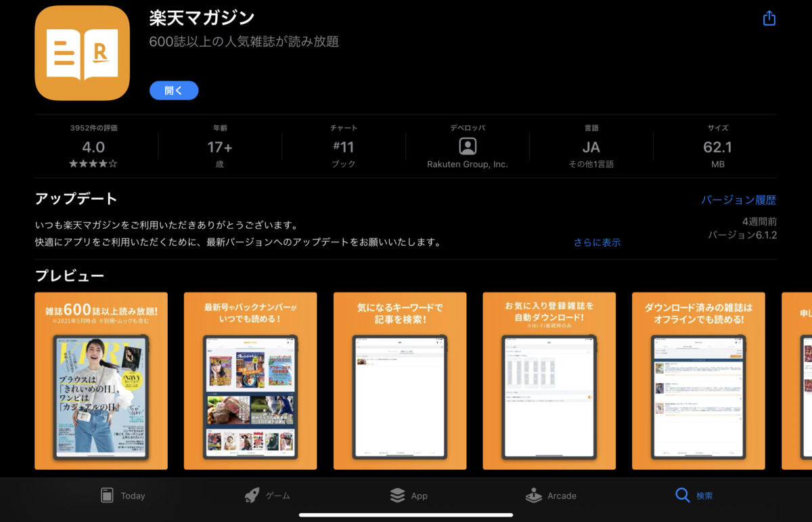Tap the 600誌以上の人気雑誌が読み放題 subtitle

click(244, 41)
